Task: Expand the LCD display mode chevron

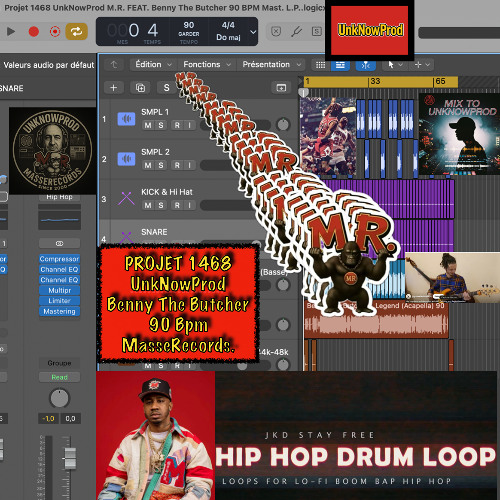Action: 253,32
